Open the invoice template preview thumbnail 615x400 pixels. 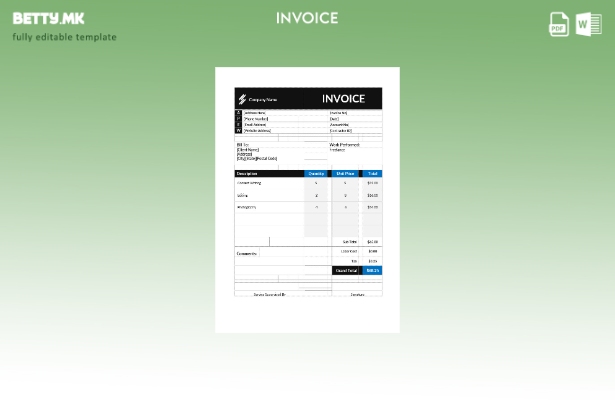(x=307, y=200)
